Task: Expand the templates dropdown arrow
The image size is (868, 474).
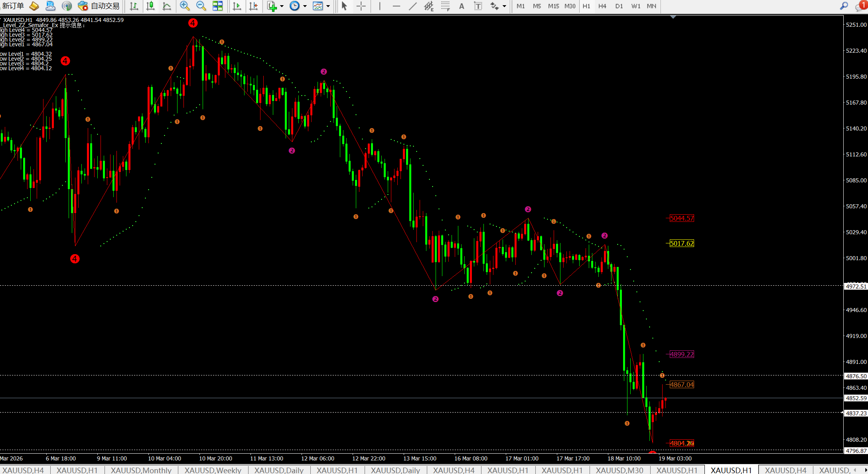Action: [328, 6]
